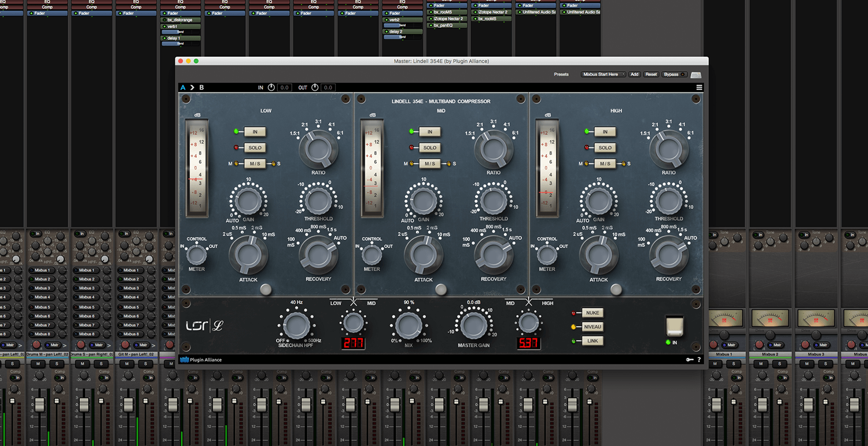
Task: Click the LOW band GAIN knob
Action: [x=248, y=201]
